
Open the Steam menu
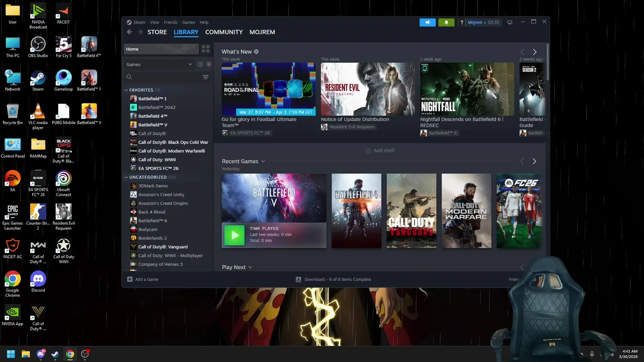click(x=139, y=22)
